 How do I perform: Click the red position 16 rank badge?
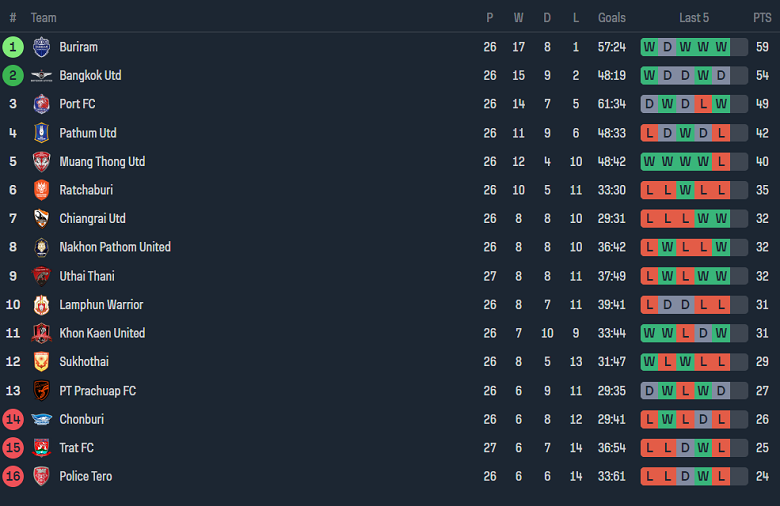click(13, 477)
